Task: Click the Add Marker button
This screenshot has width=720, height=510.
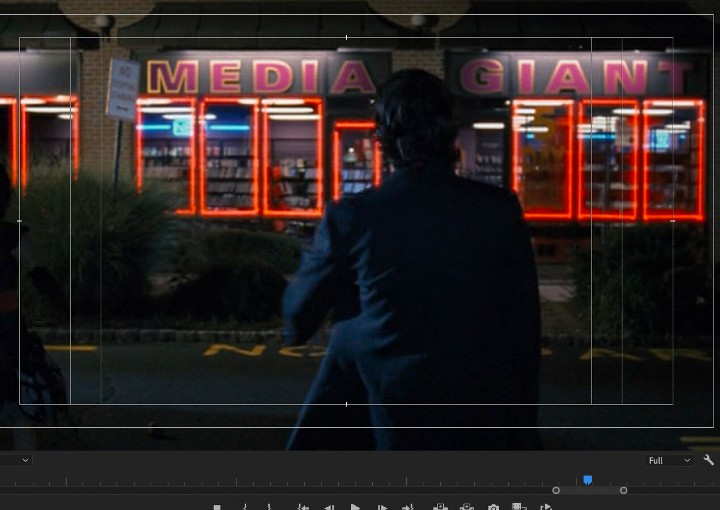Action: (217, 507)
